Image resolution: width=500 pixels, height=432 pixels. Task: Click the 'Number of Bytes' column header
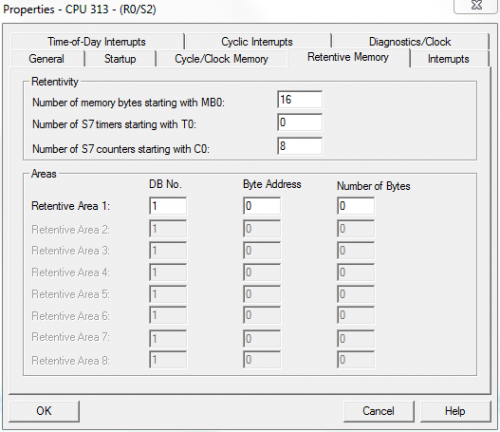373,186
